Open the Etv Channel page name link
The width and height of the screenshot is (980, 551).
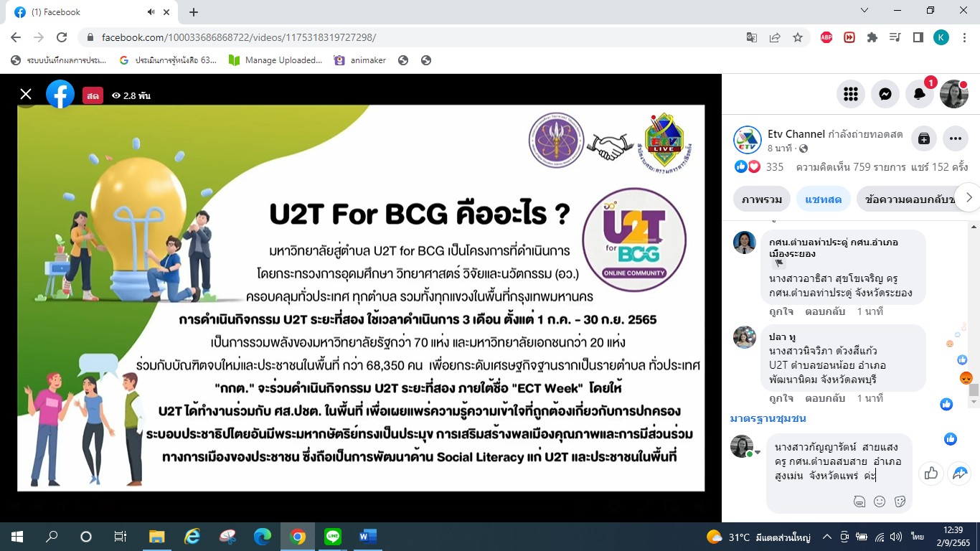[795, 135]
